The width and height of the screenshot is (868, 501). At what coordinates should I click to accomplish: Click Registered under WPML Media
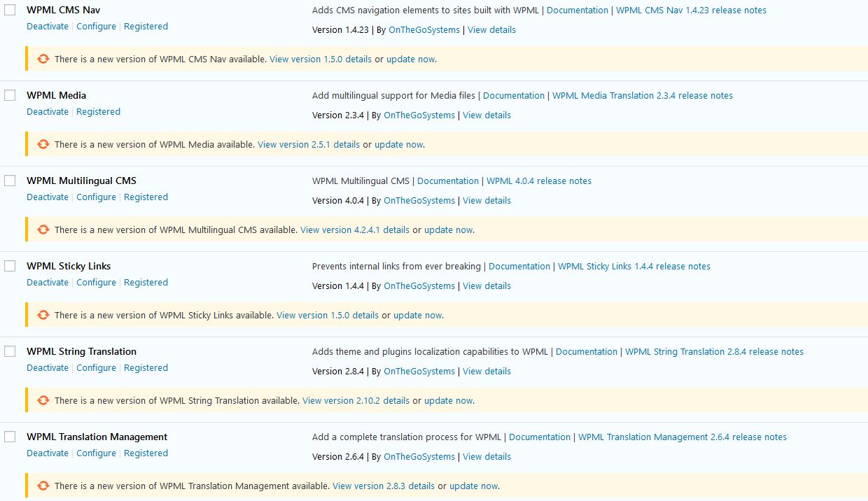(x=98, y=112)
